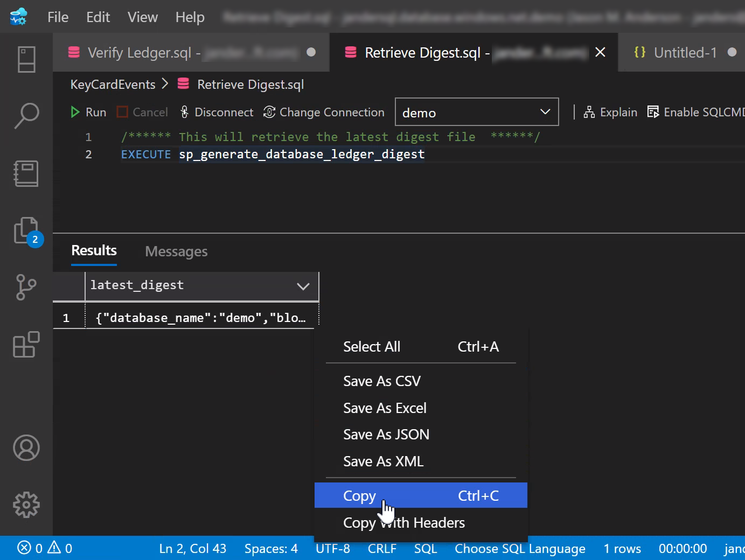Switch to the Messages tab
The width and height of the screenshot is (745, 560).
(x=176, y=251)
